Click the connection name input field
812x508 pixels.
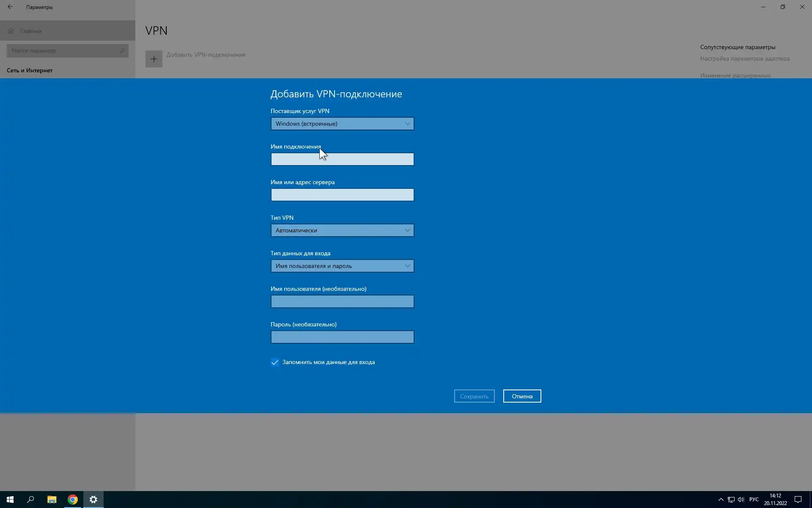[x=342, y=159]
